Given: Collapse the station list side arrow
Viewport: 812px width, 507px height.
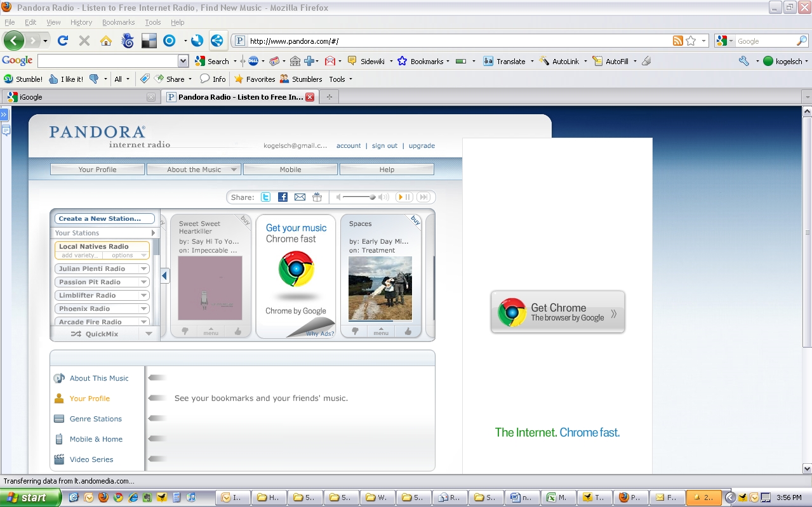Looking at the screenshot, I should point(165,275).
